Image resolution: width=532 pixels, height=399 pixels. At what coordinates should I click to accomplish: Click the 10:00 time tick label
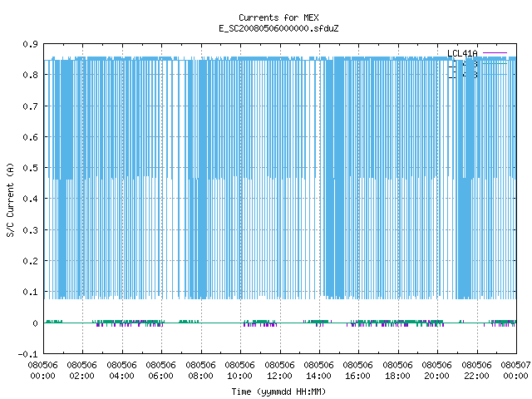click(x=239, y=376)
